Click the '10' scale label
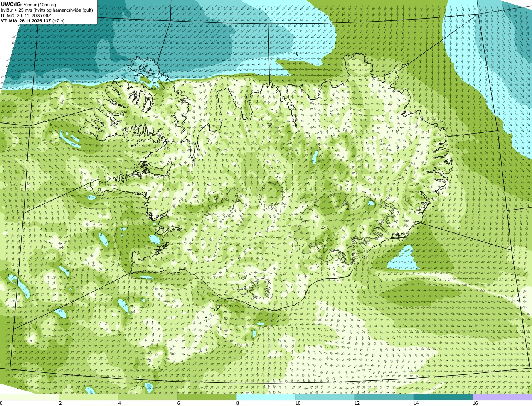The image size is (532, 406). tap(298, 403)
